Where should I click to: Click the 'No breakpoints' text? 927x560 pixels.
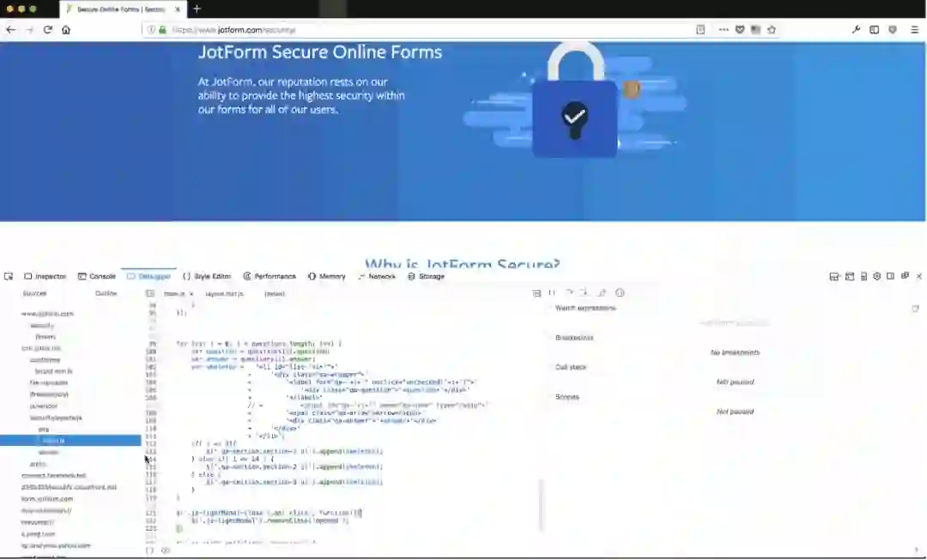tap(735, 352)
